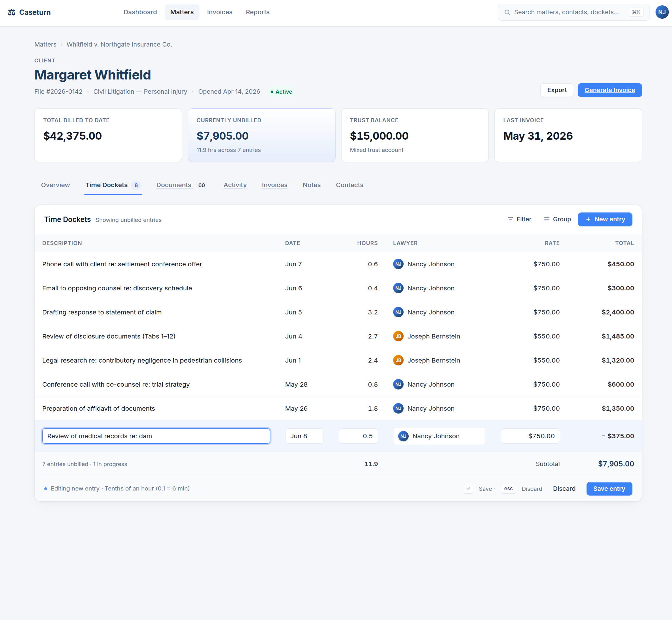Image resolution: width=672 pixels, height=620 pixels.
Task: Click the $750.00 rate field in edit row
Action: click(x=531, y=436)
